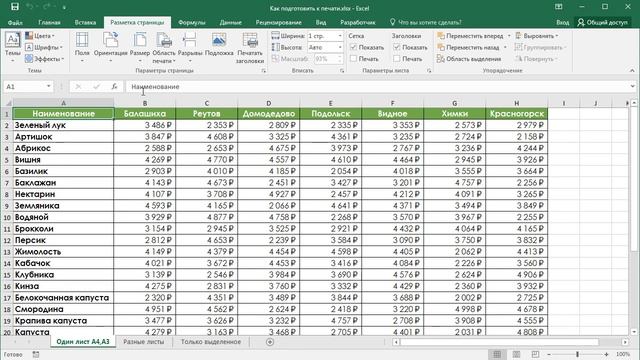The height and width of the screenshot is (360, 640).
Task: Open Page Setup dialog launcher
Action: [264, 71]
